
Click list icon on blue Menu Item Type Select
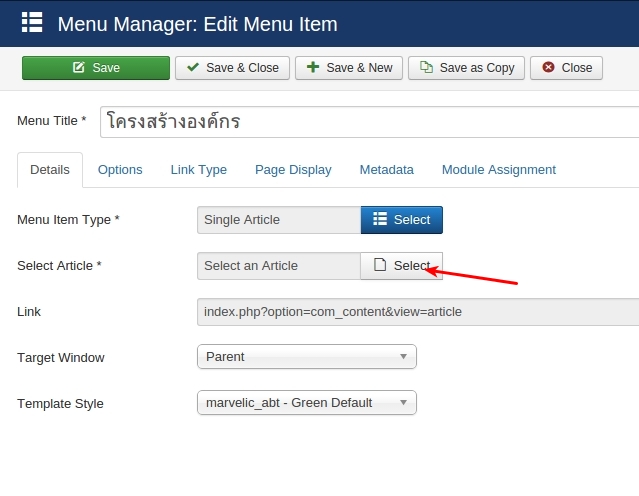(x=380, y=219)
